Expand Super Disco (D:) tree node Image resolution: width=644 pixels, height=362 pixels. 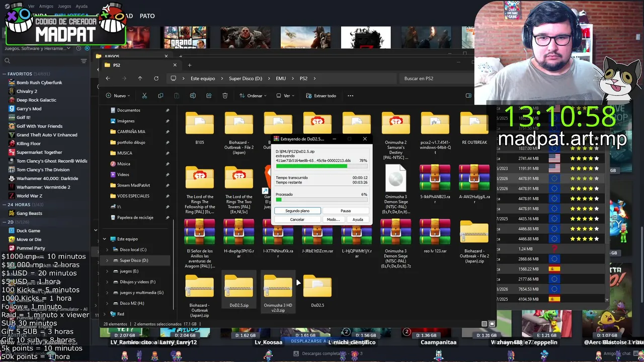coord(107,260)
